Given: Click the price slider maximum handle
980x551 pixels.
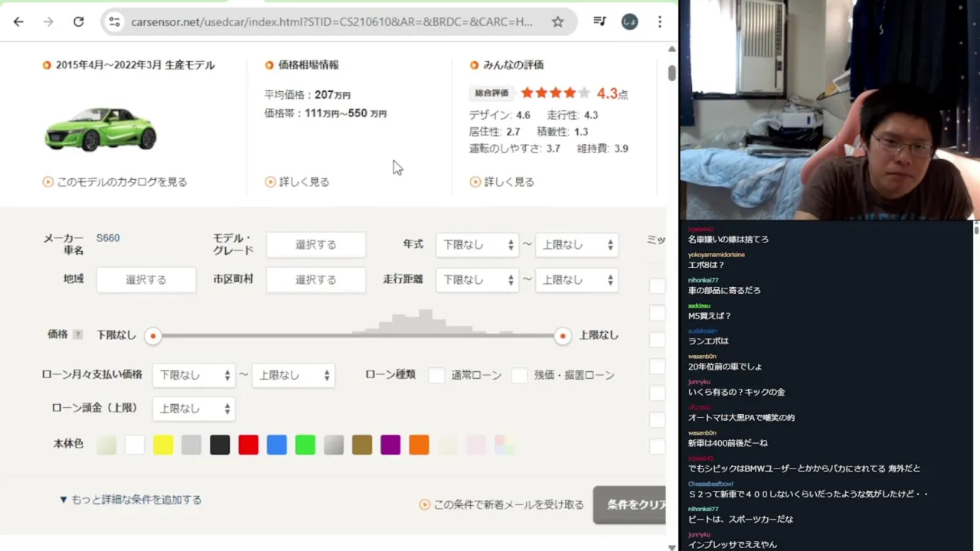Looking at the screenshot, I should coord(563,335).
